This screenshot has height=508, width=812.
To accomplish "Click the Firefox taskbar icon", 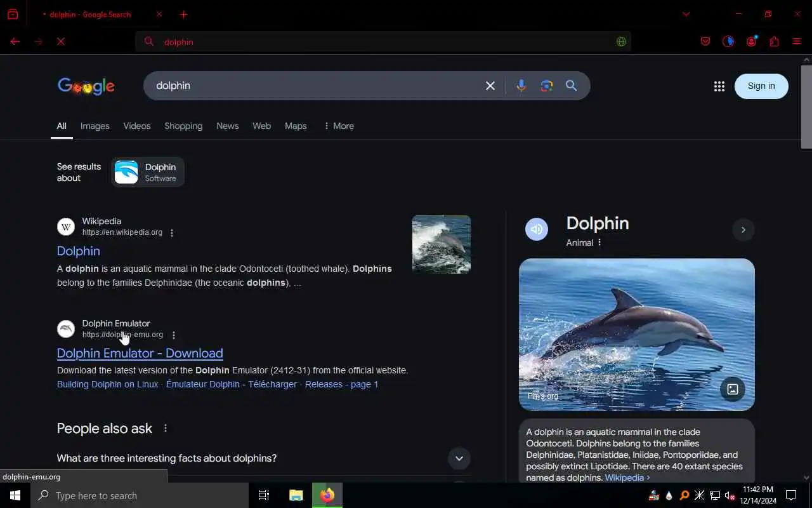I will click(327, 495).
